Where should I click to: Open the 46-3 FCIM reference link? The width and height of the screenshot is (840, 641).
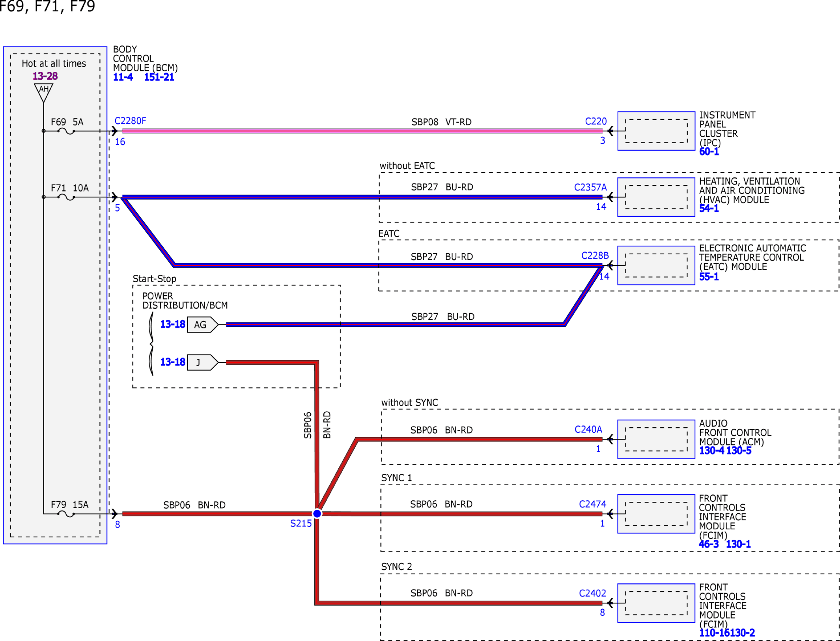tap(709, 544)
